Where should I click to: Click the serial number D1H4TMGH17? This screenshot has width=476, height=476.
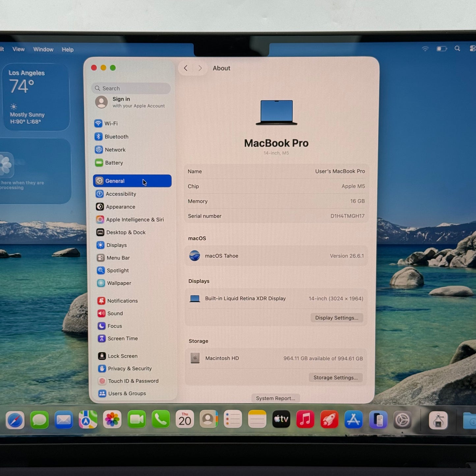click(x=348, y=216)
